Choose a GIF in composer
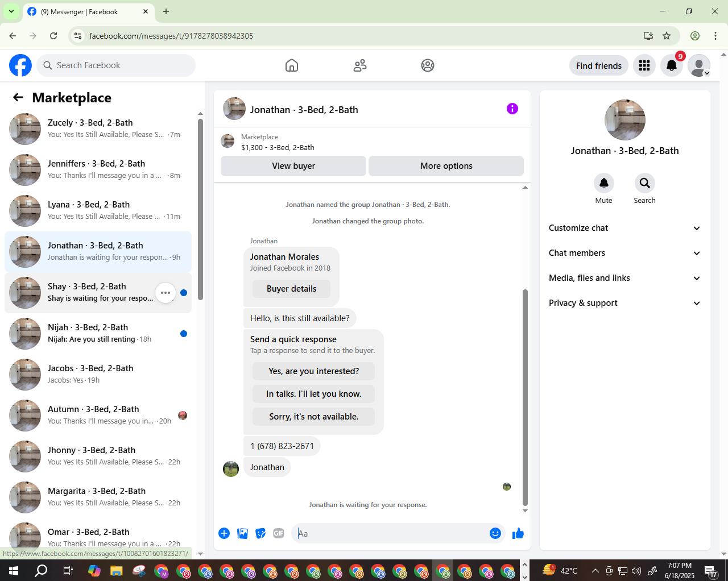 [x=279, y=533]
